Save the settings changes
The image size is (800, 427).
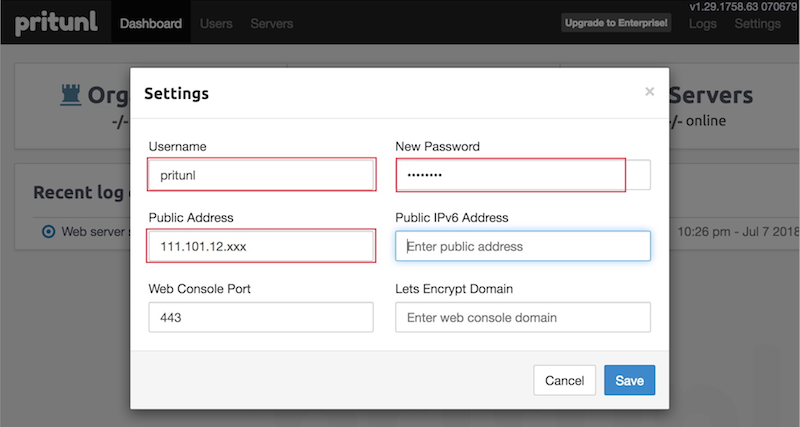tap(629, 380)
